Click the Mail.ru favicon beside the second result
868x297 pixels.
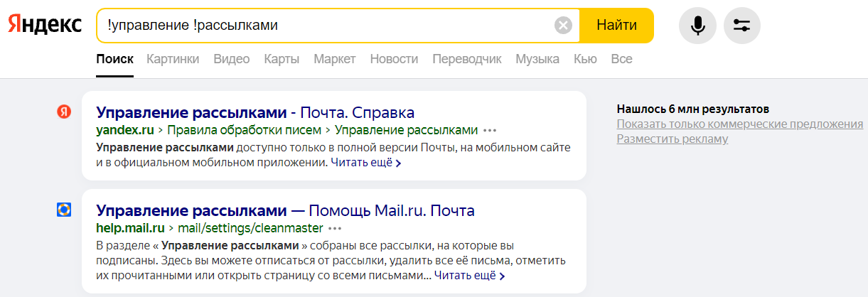tap(64, 210)
